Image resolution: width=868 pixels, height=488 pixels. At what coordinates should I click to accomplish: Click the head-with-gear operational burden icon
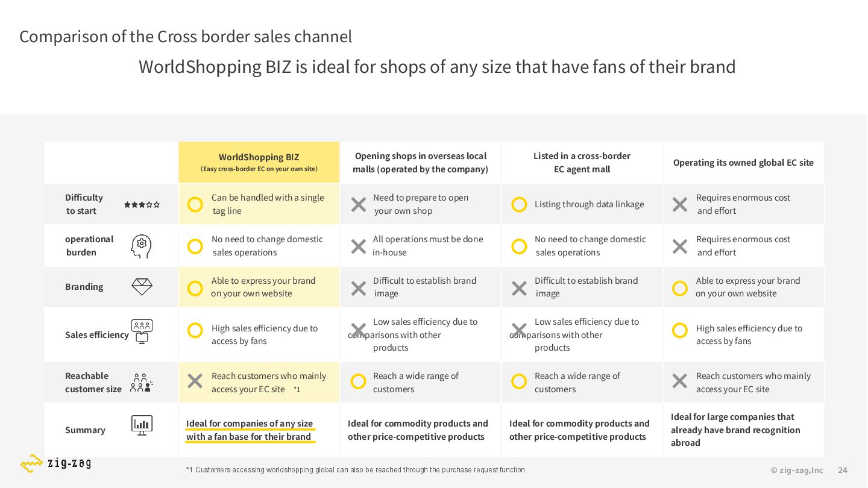click(142, 246)
